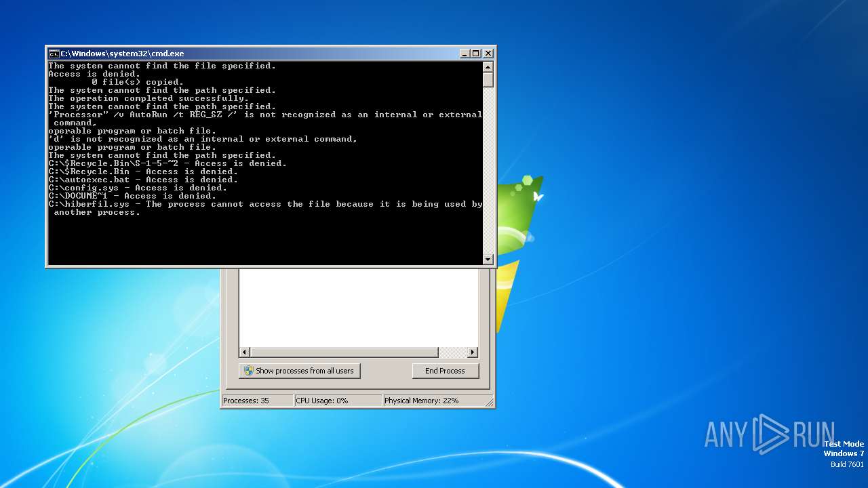The image size is (868, 488).
Task: Click cmd scrollbar down arrow
Action: (x=488, y=259)
